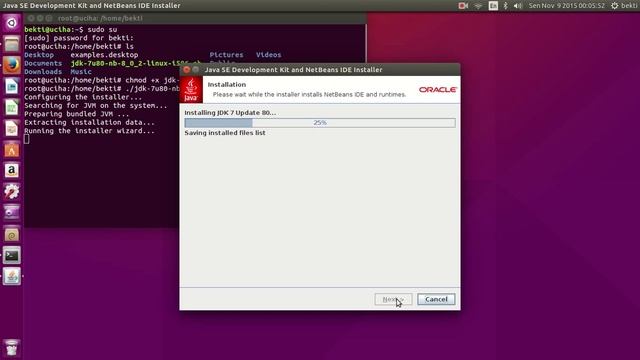
Task: Click the 25% installation progress bar
Action: tap(320, 122)
